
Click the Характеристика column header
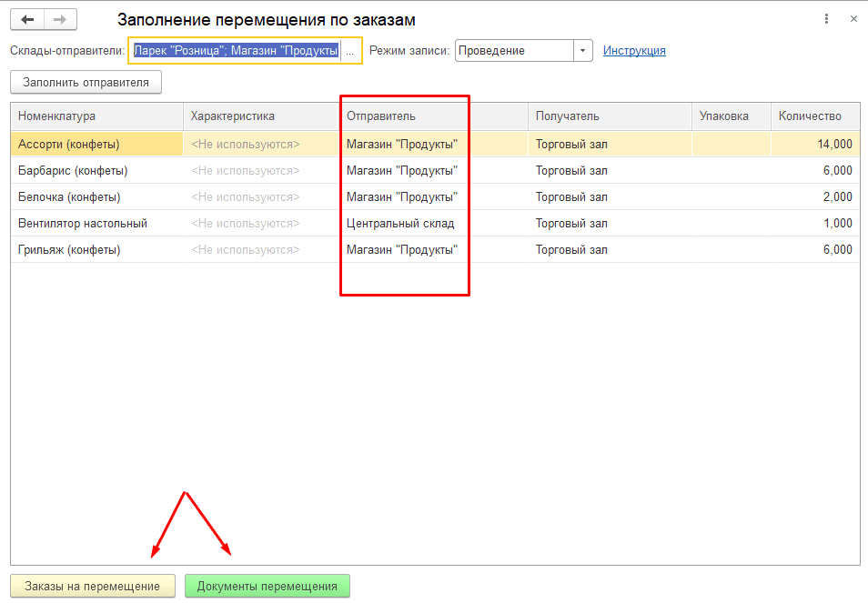(x=261, y=116)
